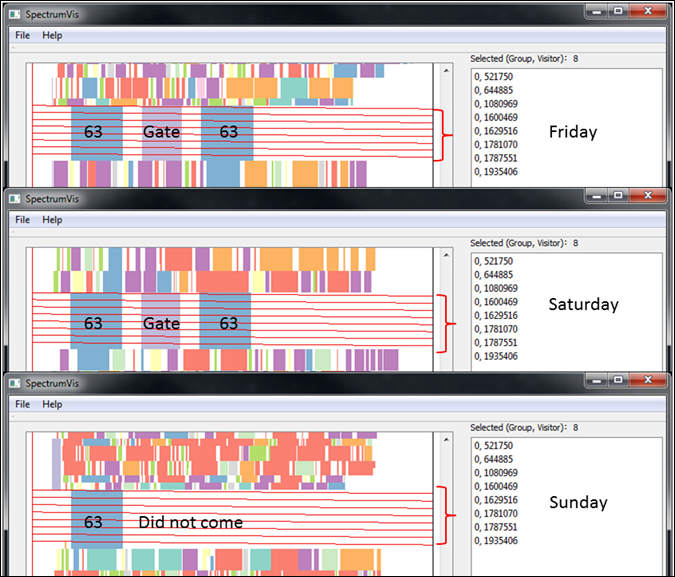
Task: Open Help menu in the Sunday window
Action: (52, 405)
